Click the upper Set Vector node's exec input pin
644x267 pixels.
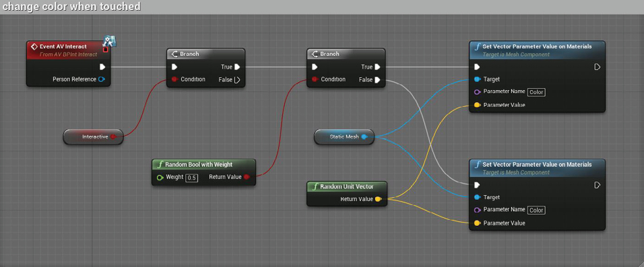point(477,67)
